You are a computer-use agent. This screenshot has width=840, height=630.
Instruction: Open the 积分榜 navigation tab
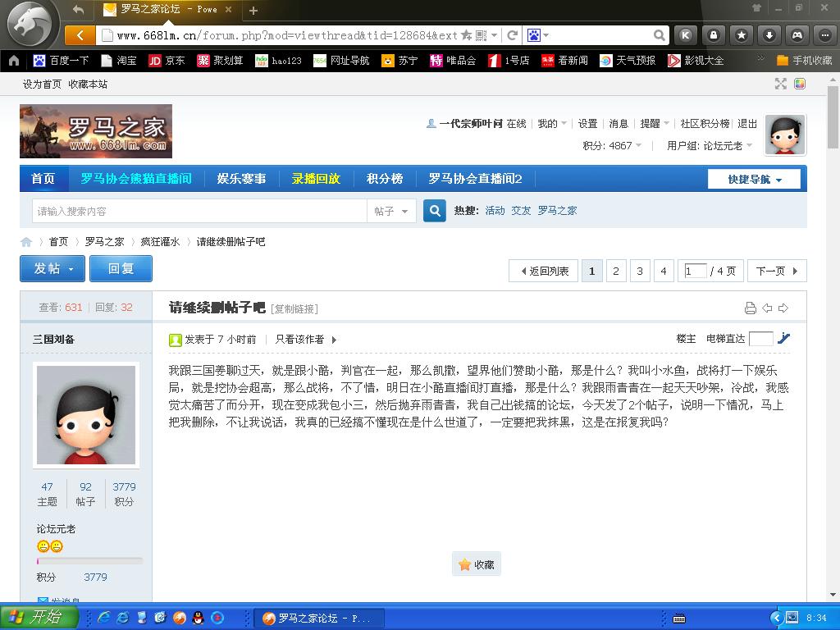coord(384,178)
